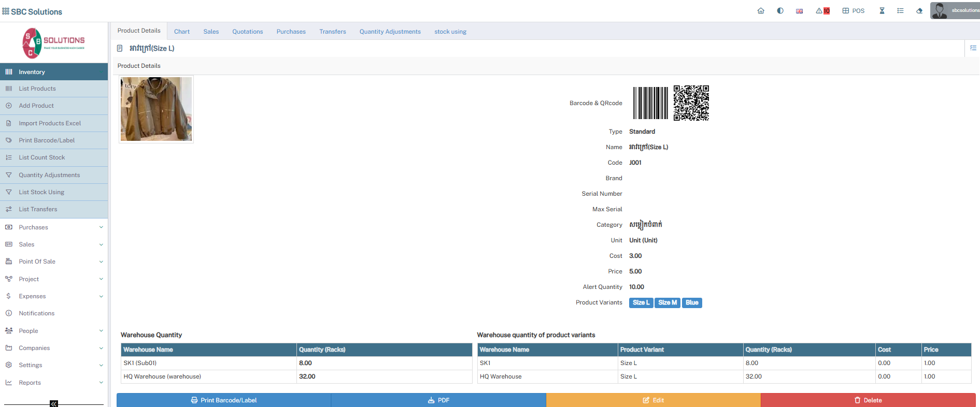
Task: Switch to the Chart tab
Action: coord(181,32)
